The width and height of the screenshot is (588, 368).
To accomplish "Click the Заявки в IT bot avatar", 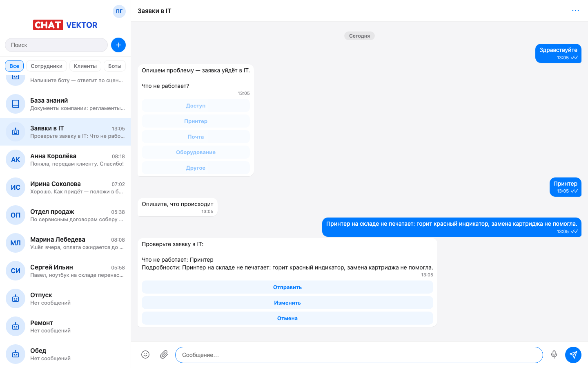I will (x=16, y=132).
